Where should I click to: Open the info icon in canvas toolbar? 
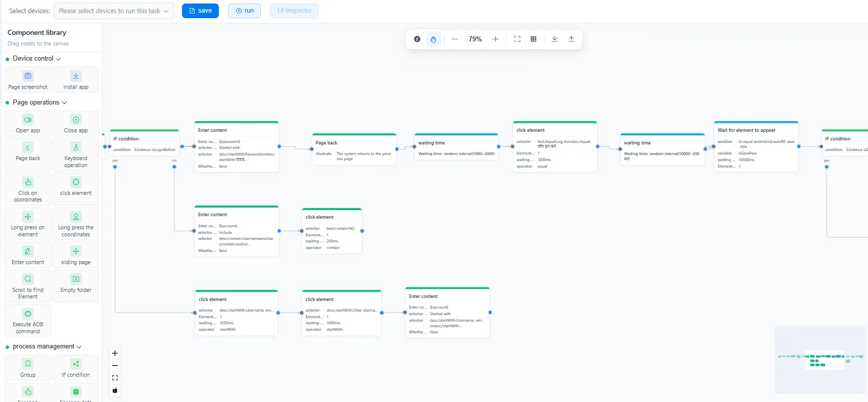coord(417,39)
